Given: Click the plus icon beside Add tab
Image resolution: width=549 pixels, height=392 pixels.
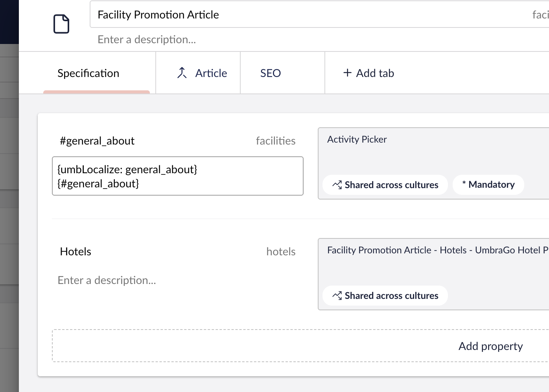Looking at the screenshot, I should coord(347,73).
